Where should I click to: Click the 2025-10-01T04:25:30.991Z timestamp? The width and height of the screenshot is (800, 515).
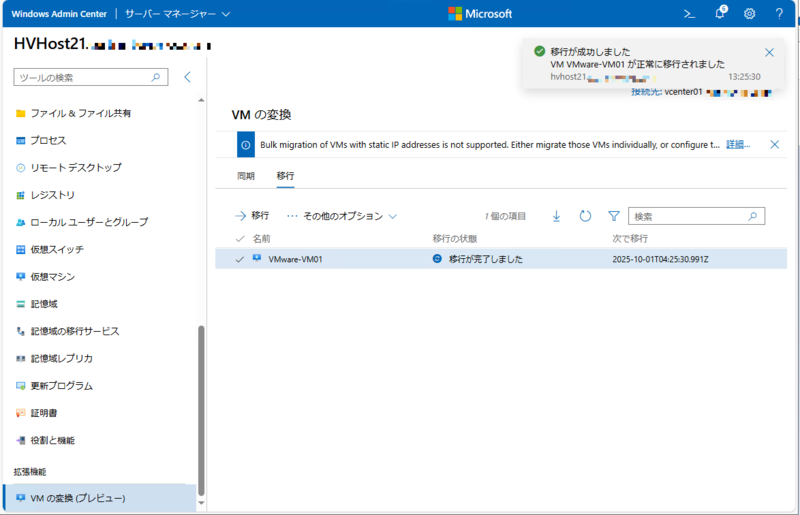(x=660, y=259)
